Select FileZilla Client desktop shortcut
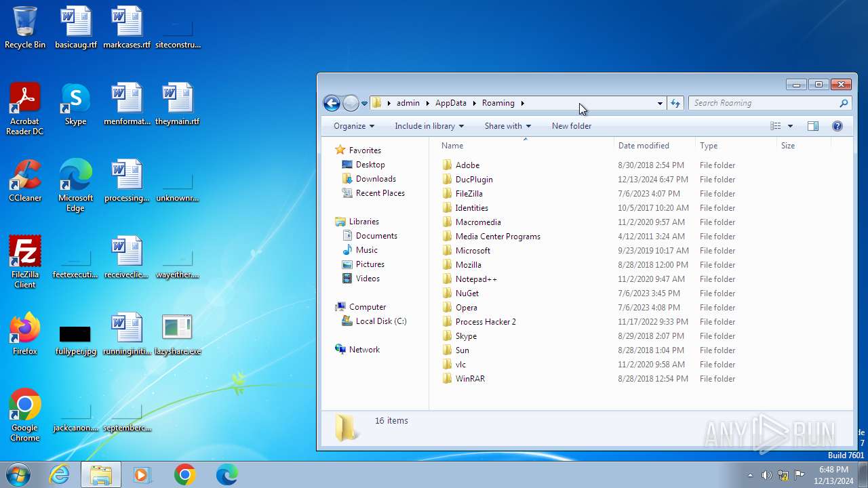The width and height of the screenshot is (868, 488). pyautogui.click(x=25, y=262)
